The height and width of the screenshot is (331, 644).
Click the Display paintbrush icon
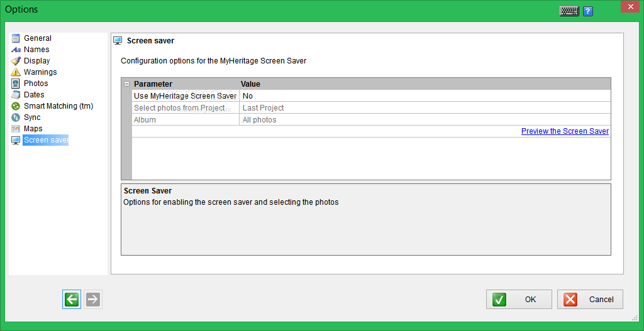tap(16, 61)
